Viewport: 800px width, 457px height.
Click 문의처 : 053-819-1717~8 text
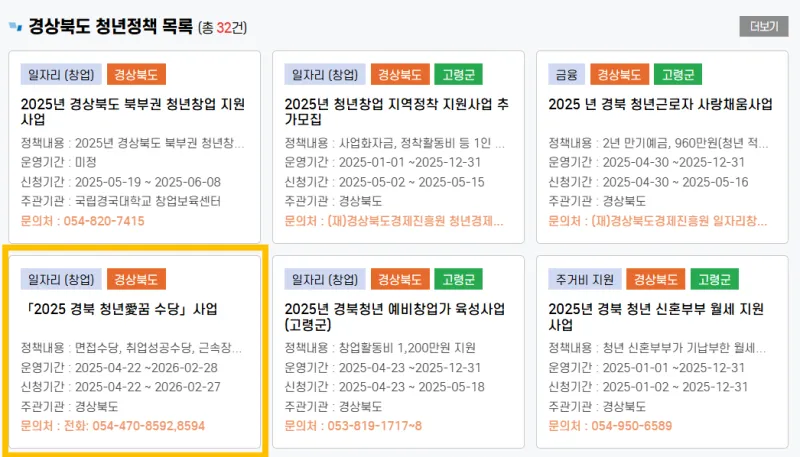(353, 426)
